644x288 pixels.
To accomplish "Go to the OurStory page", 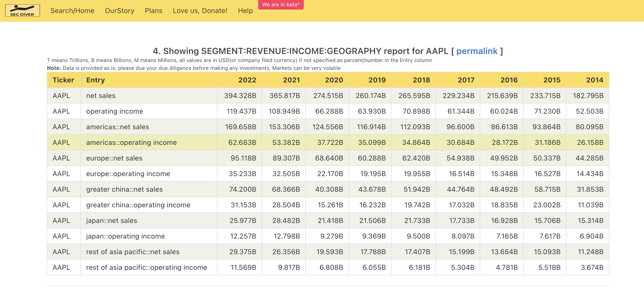I will click(x=120, y=11).
